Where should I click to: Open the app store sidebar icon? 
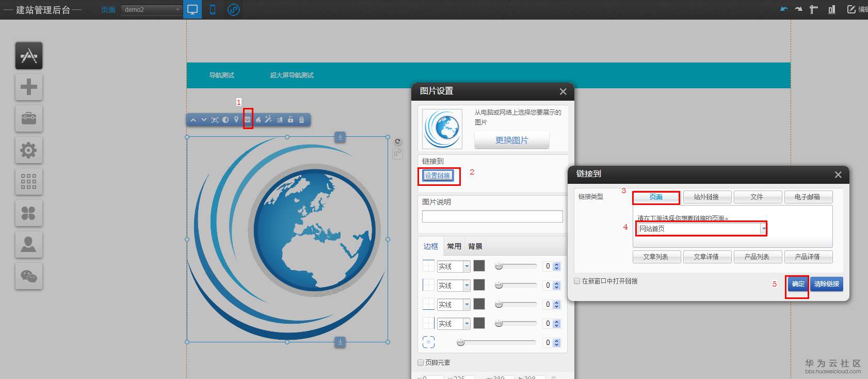[x=29, y=55]
